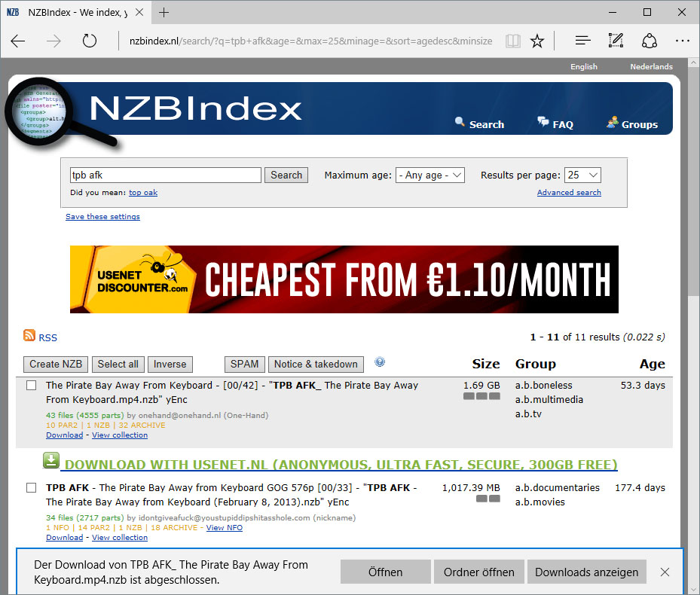Viewport: 700px width, 595px height.
Task: Click the a.b.tv group text
Action: click(x=528, y=413)
